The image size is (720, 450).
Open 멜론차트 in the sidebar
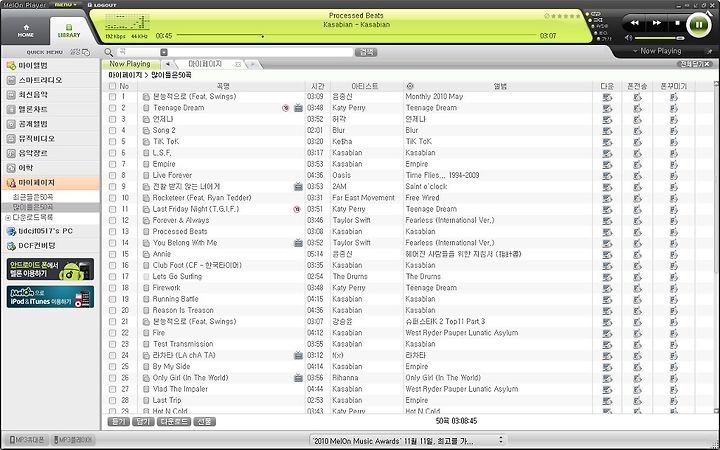coord(51,110)
